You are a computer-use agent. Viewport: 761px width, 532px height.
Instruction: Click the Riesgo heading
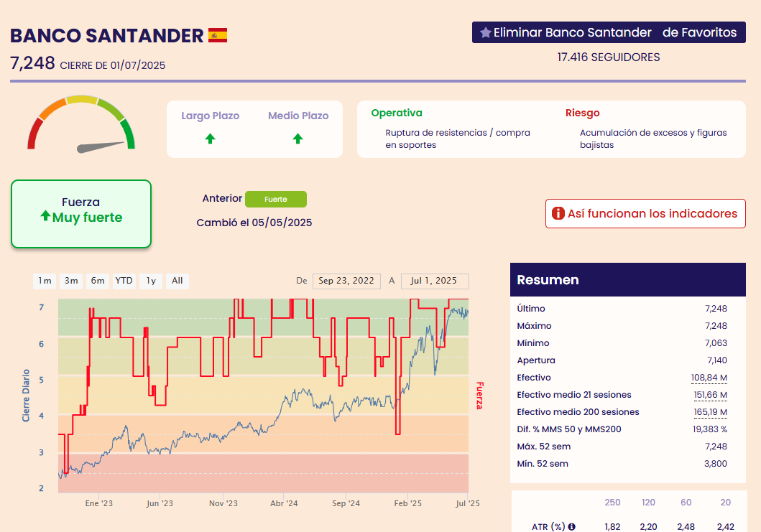click(x=582, y=113)
